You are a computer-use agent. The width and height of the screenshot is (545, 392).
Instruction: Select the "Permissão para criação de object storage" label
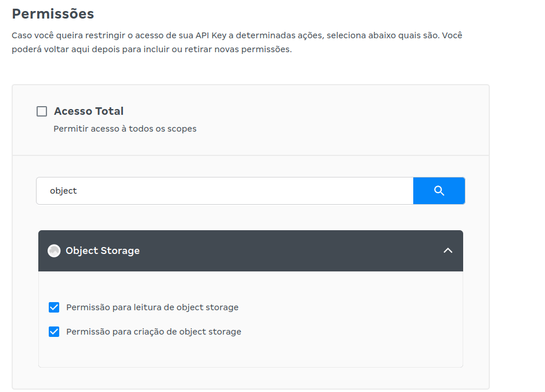154,332
